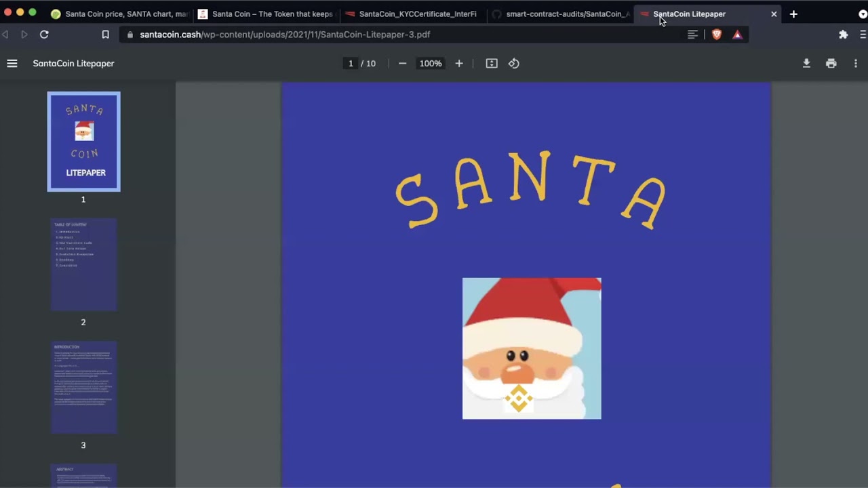Toggle the PDF sidebar menu icon
This screenshot has width=868, height=488.
(12, 63)
